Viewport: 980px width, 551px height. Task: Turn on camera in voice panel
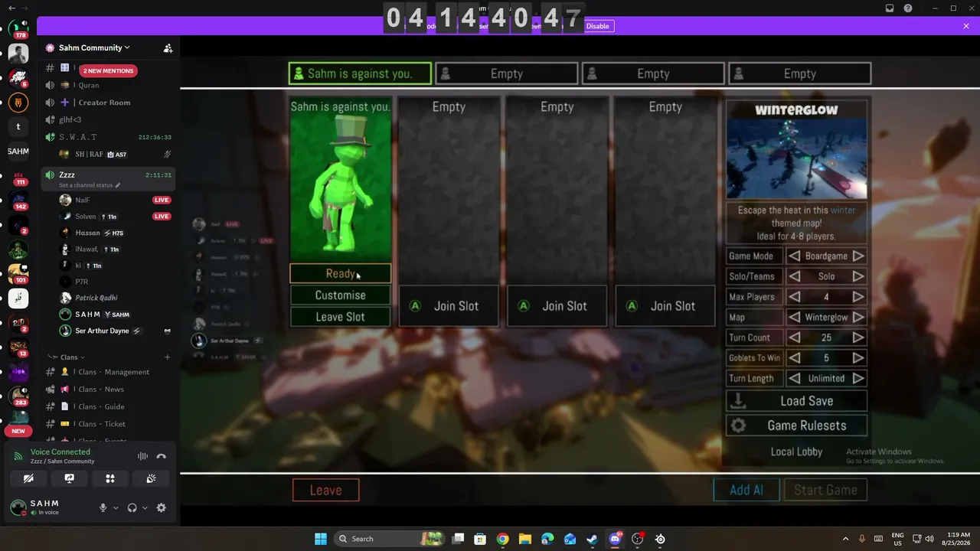pyautogui.click(x=28, y=479)
